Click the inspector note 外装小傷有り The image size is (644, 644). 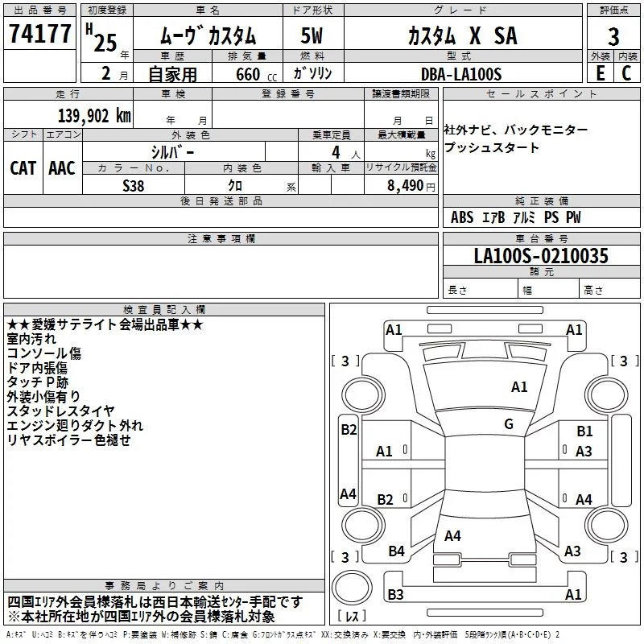tap(43, 397)
